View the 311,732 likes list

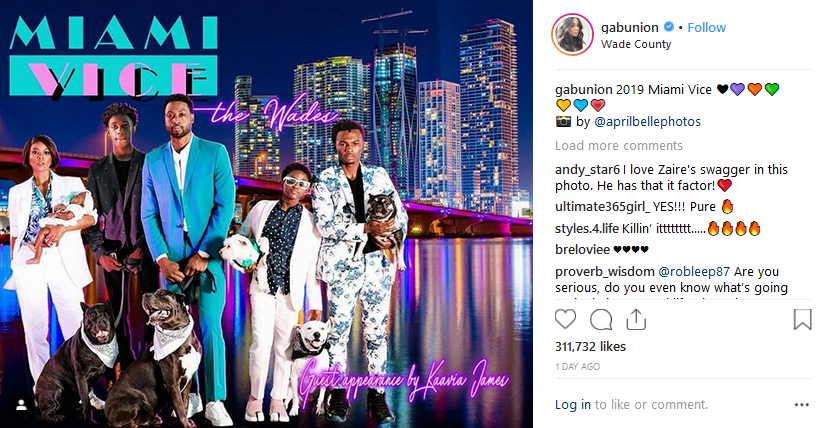(590, 346)
